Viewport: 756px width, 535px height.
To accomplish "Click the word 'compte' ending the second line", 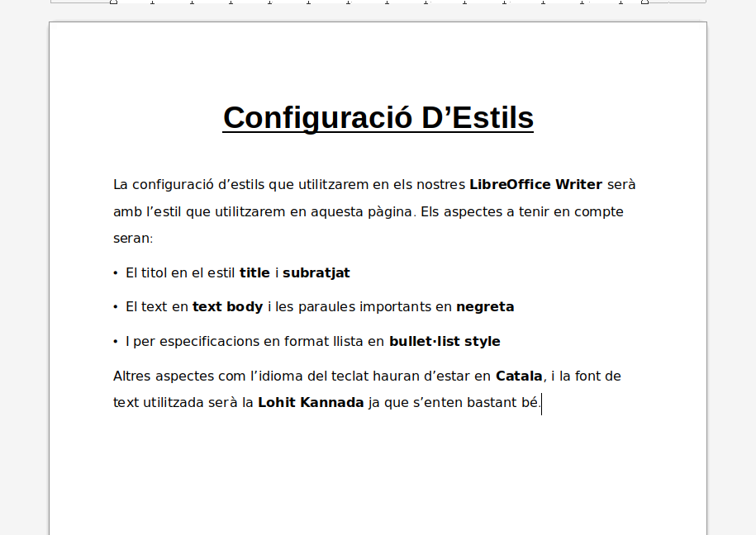I will [x=598, y=212].
